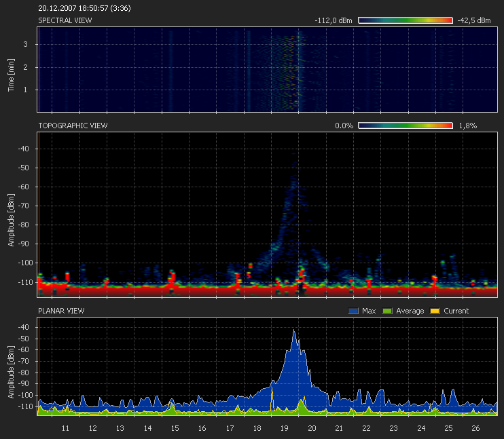The width and height of the screenshot is (504, 439).
Task: Click the Current legend label
Action: pos(456,311)
